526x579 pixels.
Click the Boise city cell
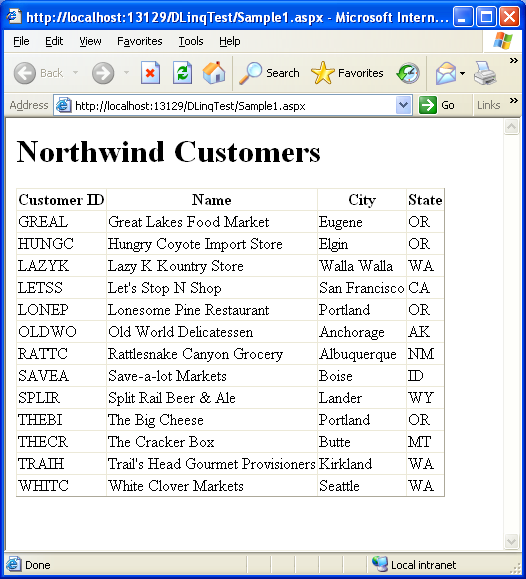tap(362, 376)
